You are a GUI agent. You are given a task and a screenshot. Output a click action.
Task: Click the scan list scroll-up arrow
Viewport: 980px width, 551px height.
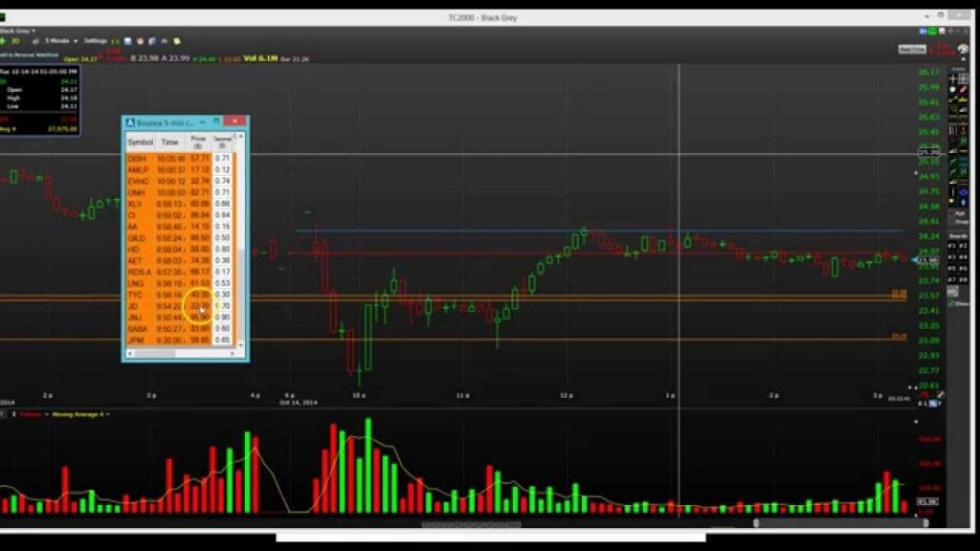[x=241, y=136]
